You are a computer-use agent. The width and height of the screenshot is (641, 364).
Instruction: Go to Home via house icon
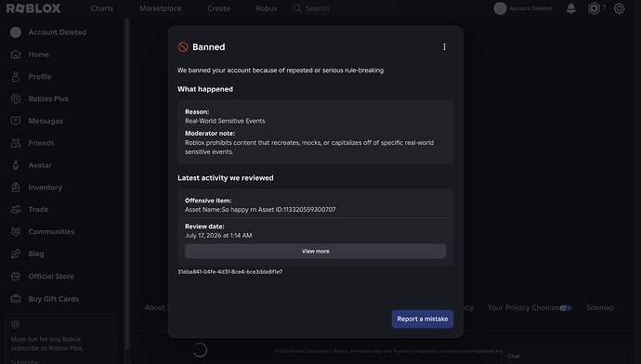(16, 55)
